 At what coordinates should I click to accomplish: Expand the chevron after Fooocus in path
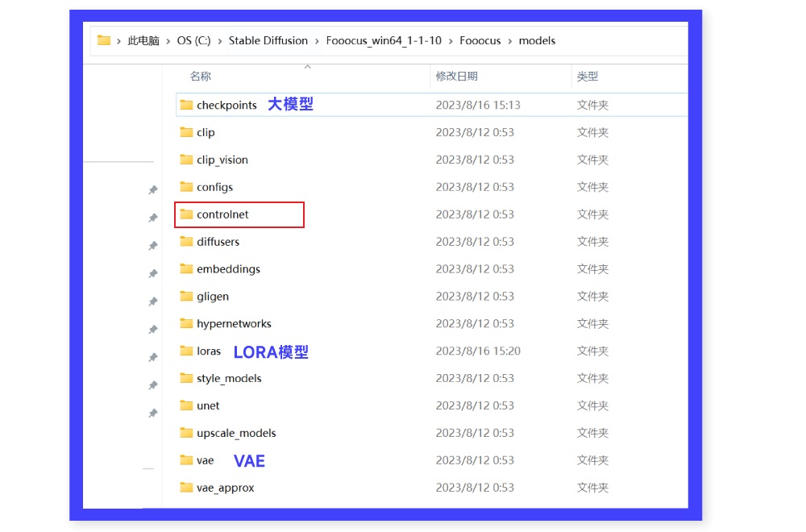(x=509, y=41)
